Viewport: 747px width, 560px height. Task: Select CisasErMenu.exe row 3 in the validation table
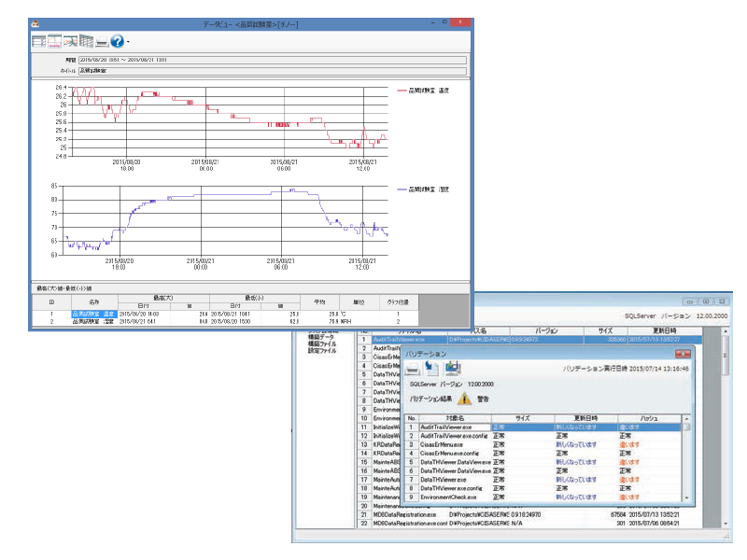(x=543, y=445)
